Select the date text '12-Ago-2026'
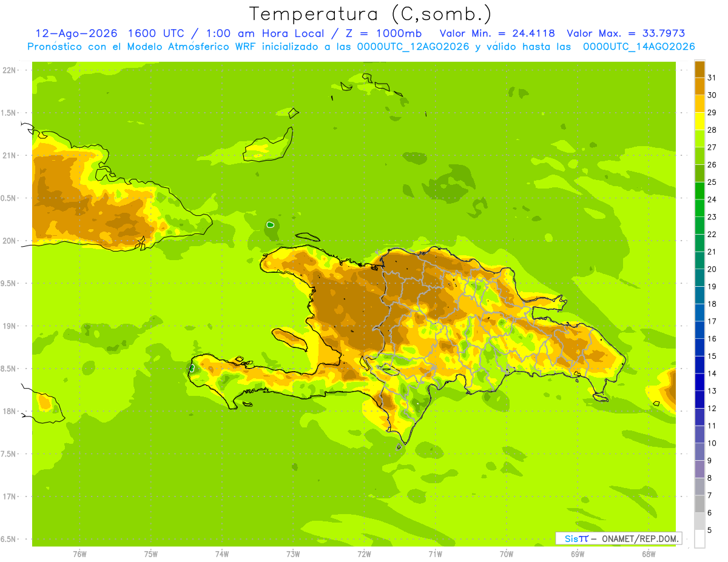This screenshot has height=562, width=728. [x=76, y=33]
